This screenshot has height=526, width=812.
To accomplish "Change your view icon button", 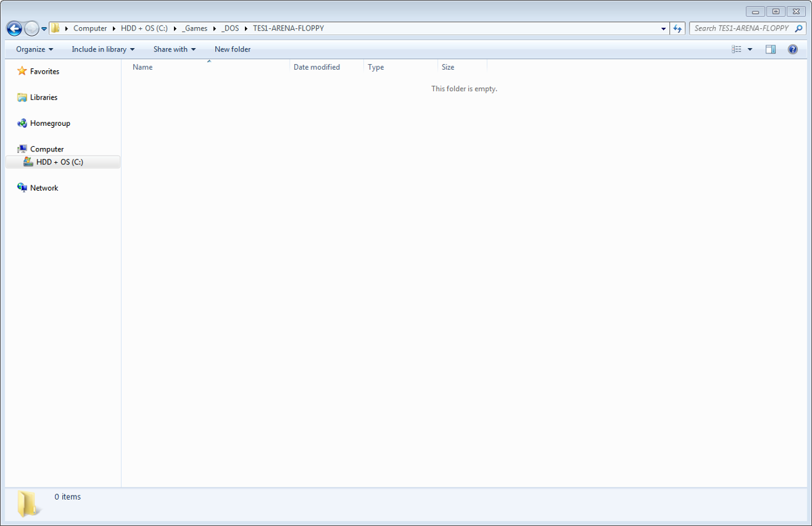I will pos(736,49).
